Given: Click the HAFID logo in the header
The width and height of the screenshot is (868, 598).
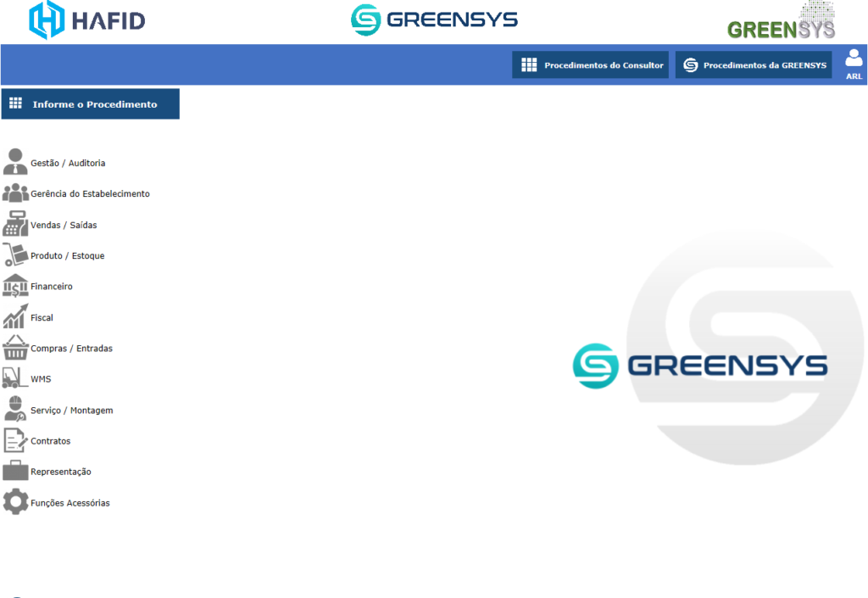Looking at the screenshot, I should [86, 20].
